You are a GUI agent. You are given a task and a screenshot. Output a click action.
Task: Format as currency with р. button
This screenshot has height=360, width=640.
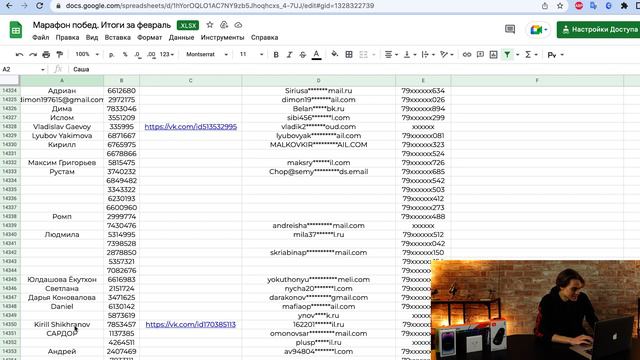(111, 54)
